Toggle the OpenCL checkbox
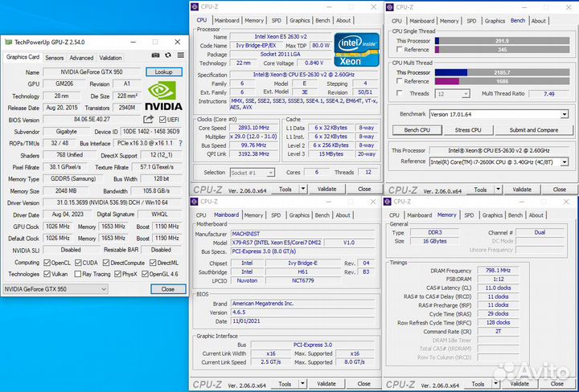 pyautogui.click(x=47, y=263)
